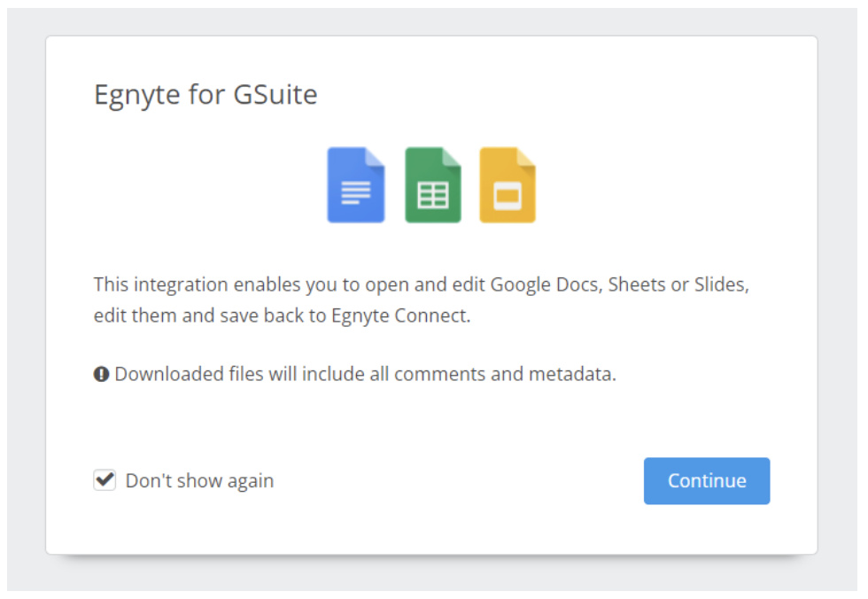This screenshot has width=868, height=599.
Task: Click the text lines glyph inside Docs icon
Action: pyautogui.click(x=356, y=192)
